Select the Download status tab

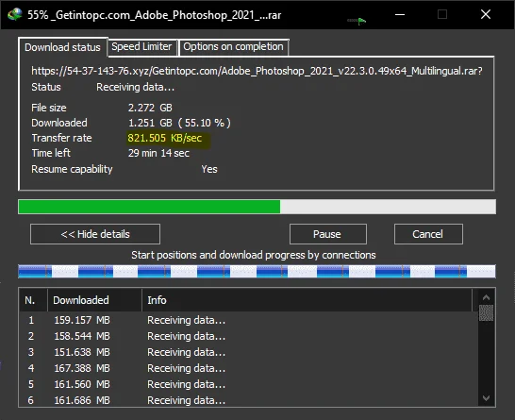point(63,47)
